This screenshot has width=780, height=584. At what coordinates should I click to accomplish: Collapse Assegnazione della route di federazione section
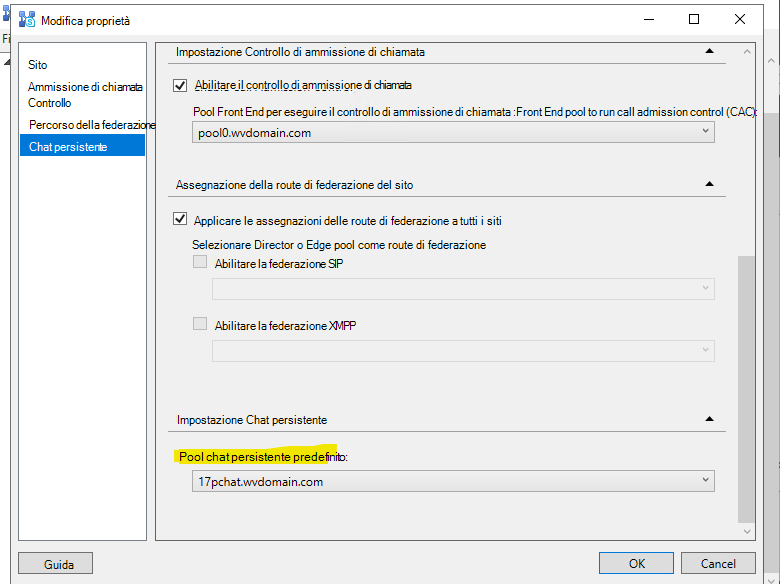coord(710,184)
